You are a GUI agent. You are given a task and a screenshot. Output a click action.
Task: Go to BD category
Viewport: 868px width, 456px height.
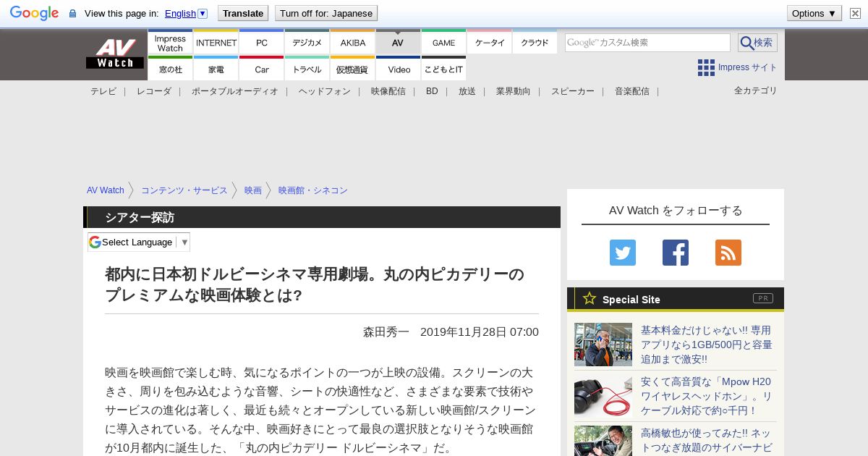pos(432,91)
